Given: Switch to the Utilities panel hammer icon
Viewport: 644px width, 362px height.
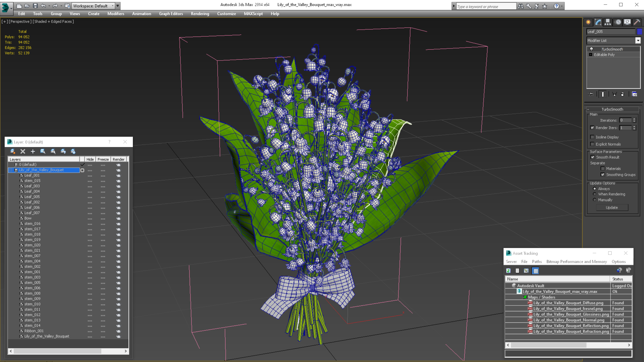Looking at the screenshot, I should (637, 22).
